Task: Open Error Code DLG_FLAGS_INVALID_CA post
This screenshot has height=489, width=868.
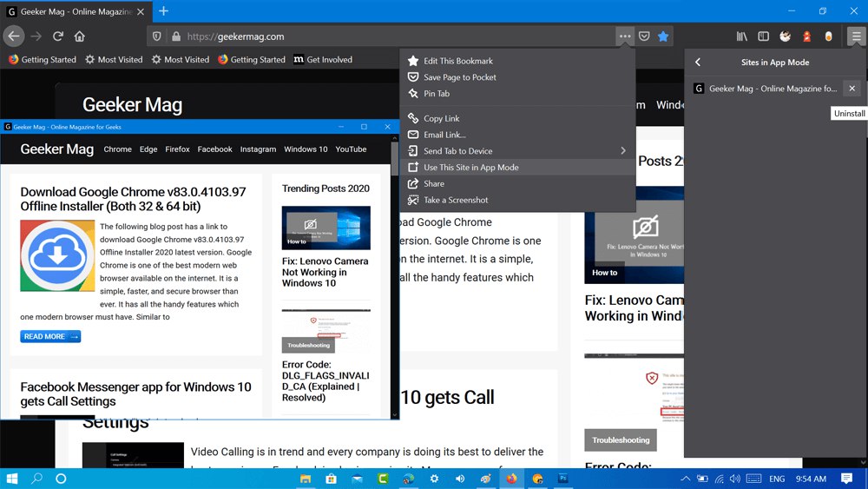Action: 325,381
